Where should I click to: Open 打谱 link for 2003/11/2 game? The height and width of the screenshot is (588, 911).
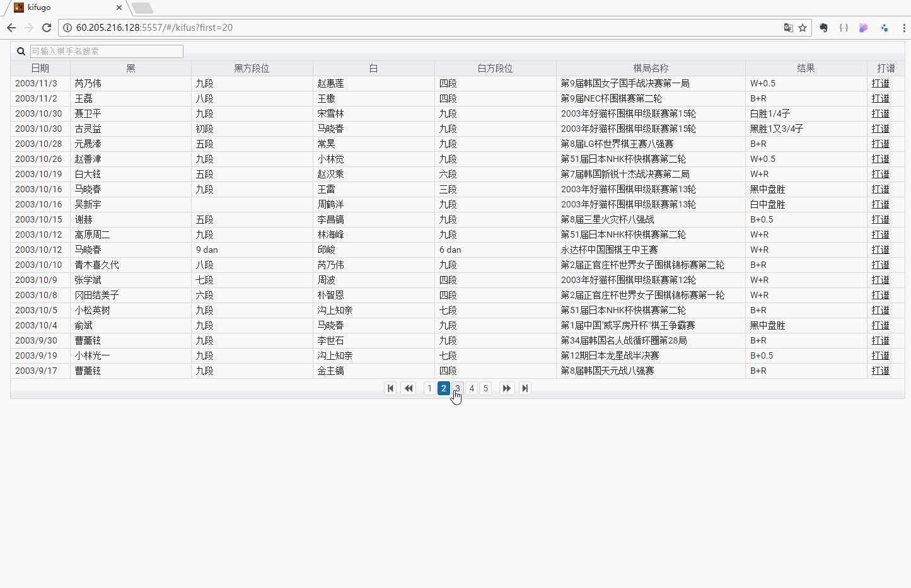point(881,98)
